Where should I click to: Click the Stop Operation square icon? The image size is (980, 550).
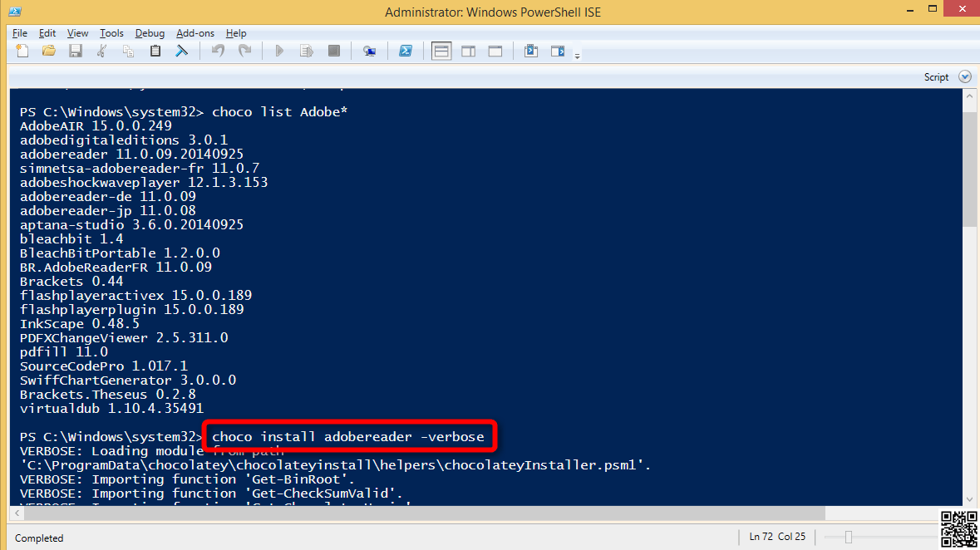coord(334,52)
